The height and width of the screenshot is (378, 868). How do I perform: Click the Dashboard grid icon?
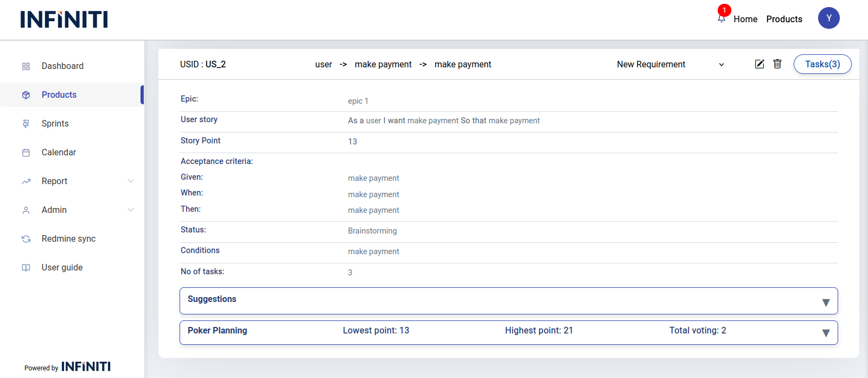[26, 66]
